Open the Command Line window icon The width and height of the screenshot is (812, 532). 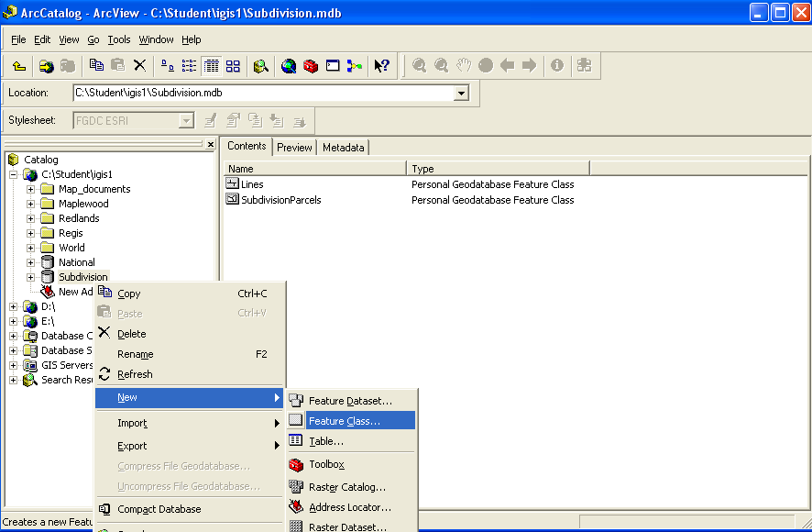pyautogui.click(x=333, y=65)
